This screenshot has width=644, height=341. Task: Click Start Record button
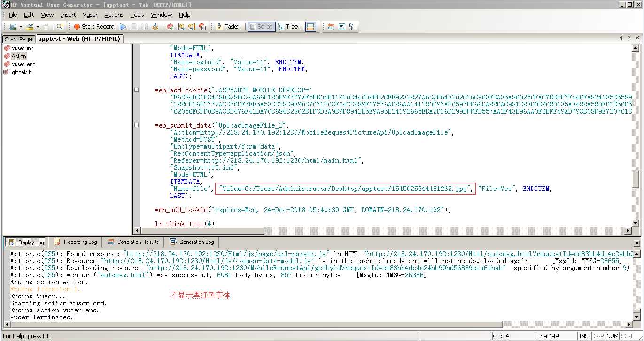[x=94, y=27]
